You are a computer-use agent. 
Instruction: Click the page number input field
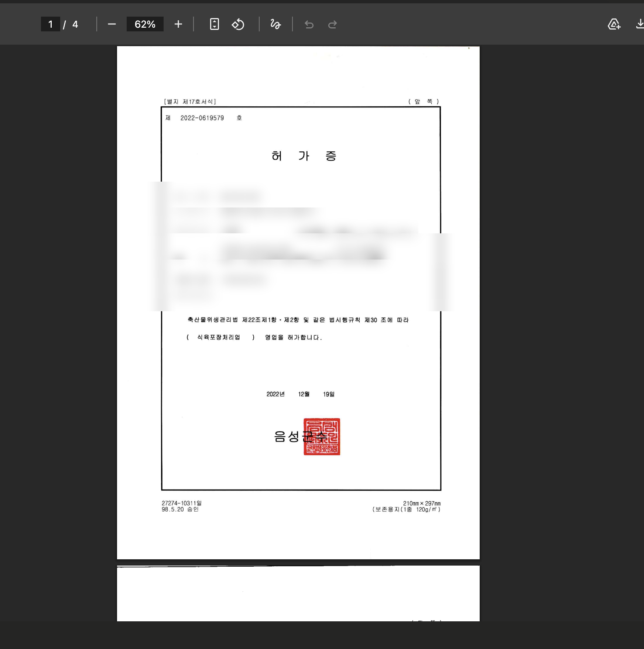click(x=51, y=24)
